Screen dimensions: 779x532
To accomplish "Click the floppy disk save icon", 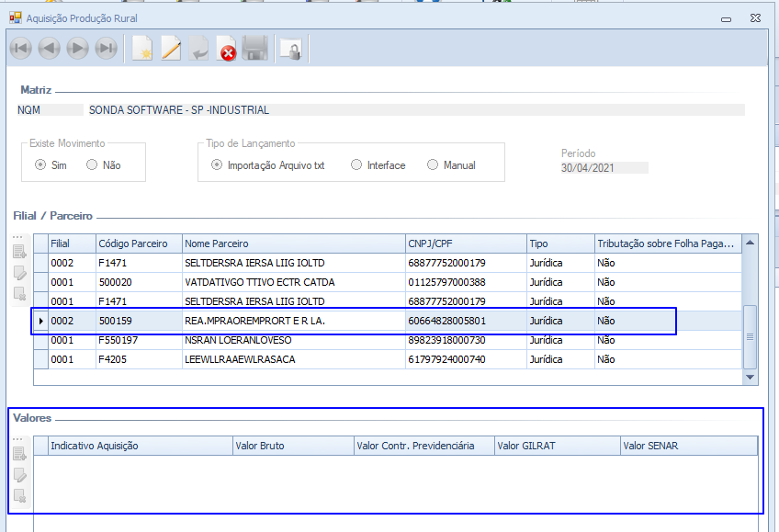I will pyautogui.click(x=254, y=49).
